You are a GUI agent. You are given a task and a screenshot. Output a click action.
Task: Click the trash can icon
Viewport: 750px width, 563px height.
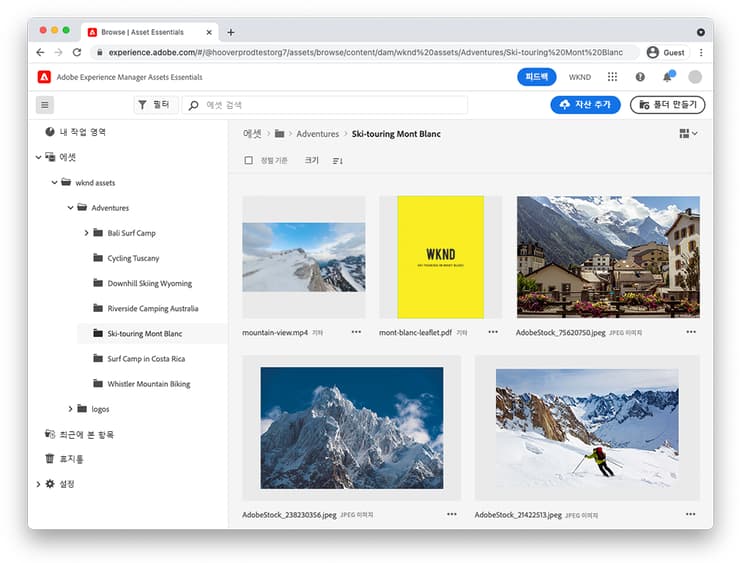point(49,459)
